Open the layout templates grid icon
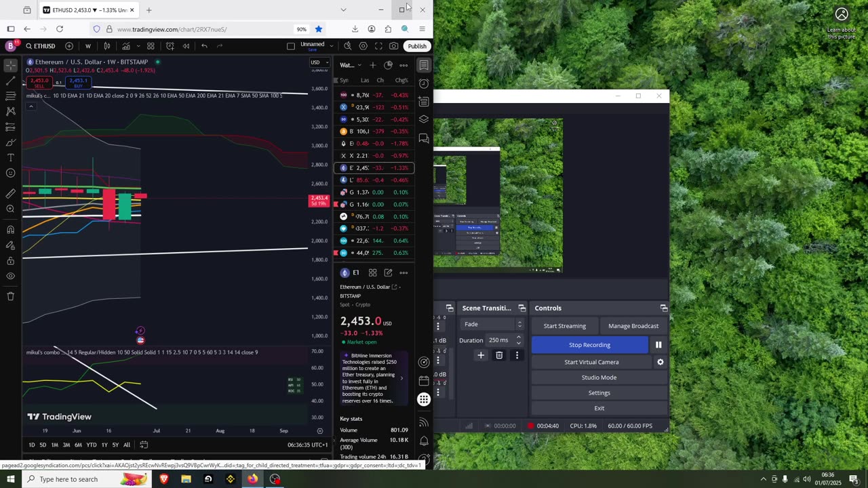Viewport: 868px width, 488px height. point(151,46)
